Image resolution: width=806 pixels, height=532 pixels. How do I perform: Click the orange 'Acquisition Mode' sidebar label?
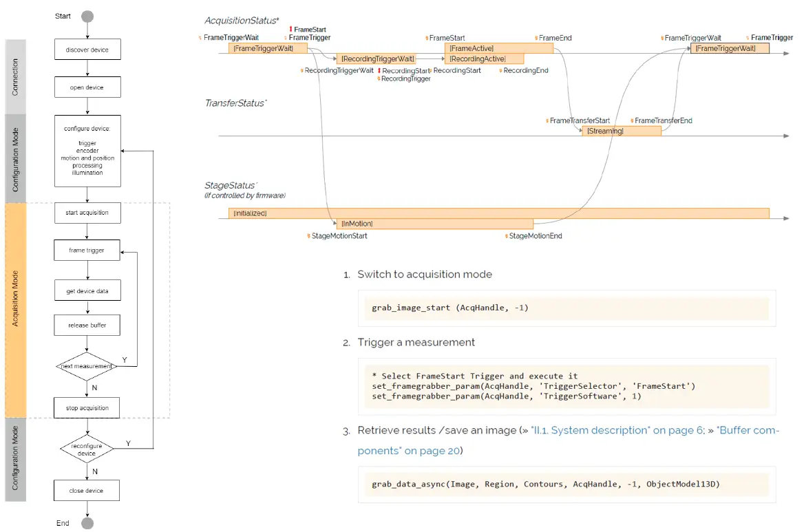click(15, 310)
